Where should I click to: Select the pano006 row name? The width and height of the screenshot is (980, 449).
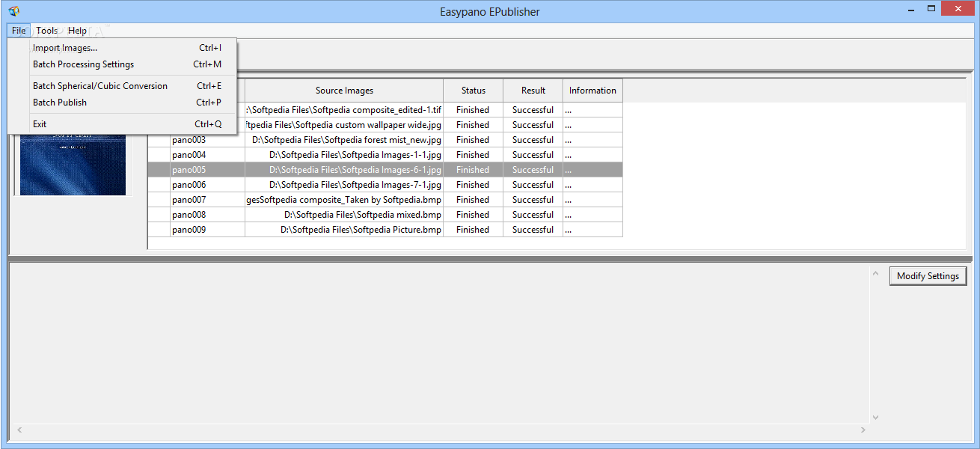189,185
